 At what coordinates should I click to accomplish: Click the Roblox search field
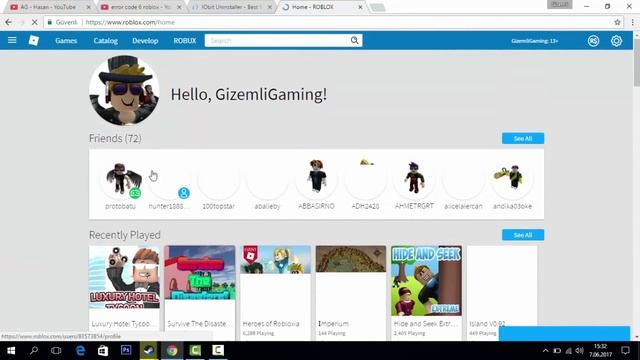click(x=277, y=40)
